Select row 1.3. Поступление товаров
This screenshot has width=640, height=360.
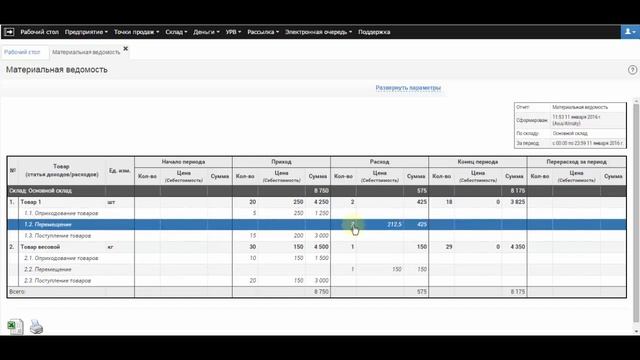[317, 236]
